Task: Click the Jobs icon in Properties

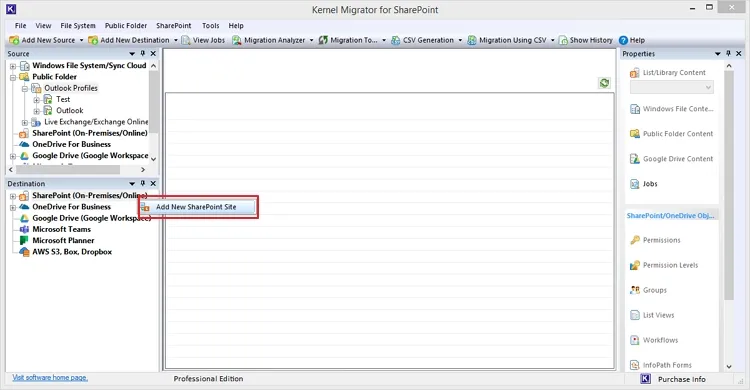Action: tap(635, 184)
